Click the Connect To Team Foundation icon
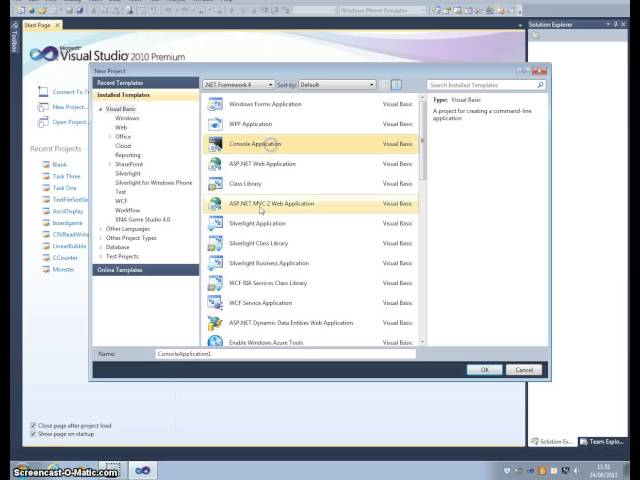 [x=43, y=92]
